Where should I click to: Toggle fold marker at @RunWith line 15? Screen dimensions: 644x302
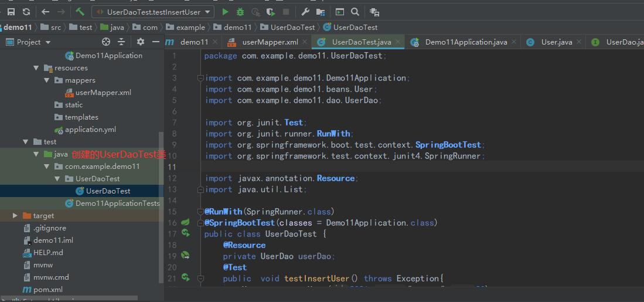200,212
